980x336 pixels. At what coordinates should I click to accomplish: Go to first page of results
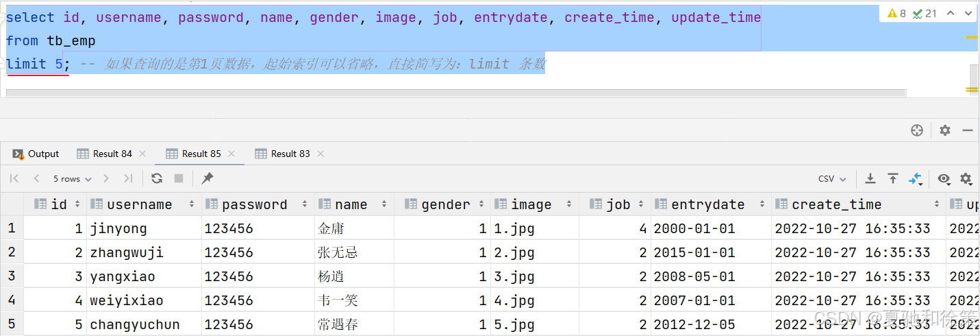14,178
